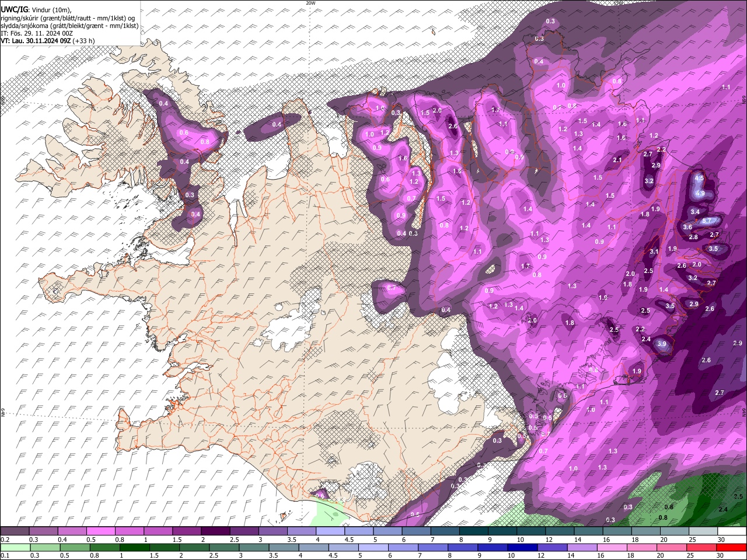Click the 3.9 precipitation value on the map

tap(662, 344)
